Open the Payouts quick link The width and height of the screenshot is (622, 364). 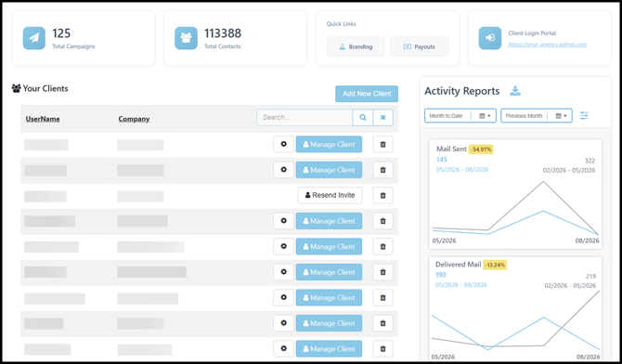420,46
